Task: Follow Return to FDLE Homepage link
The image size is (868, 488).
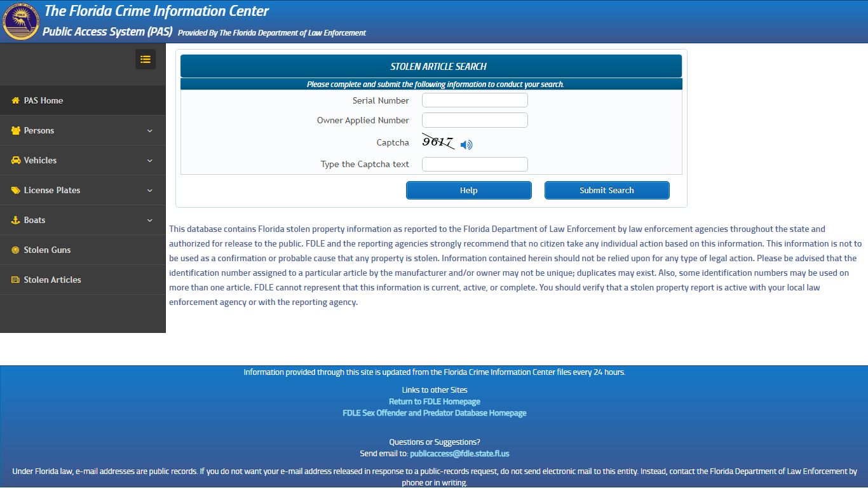Action: click(435, 402)
